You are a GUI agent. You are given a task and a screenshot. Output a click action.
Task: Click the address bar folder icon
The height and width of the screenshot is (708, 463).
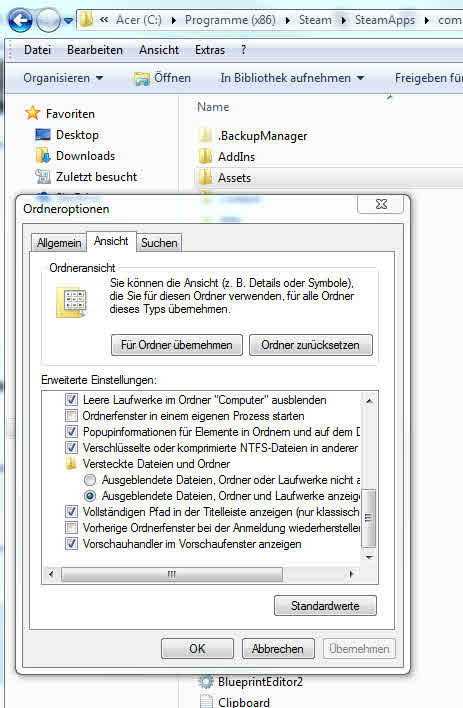(x=86, y=20)
